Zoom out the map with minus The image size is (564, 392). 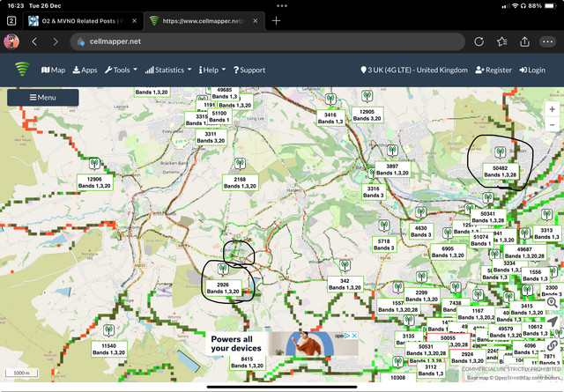[553, 125]
